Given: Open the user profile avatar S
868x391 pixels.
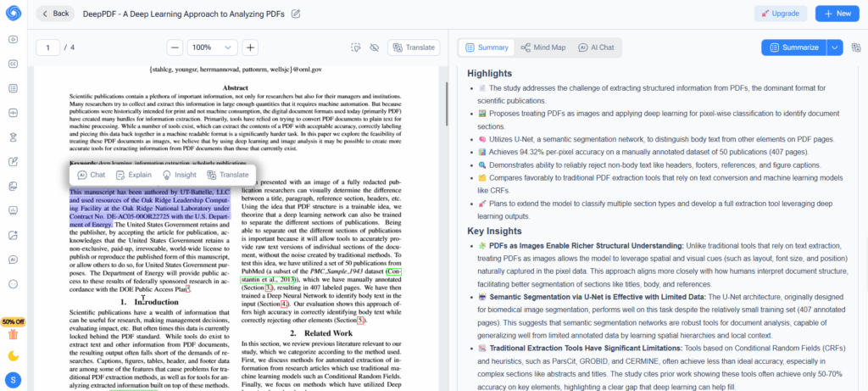Looking at the screenshot, I should pos(14,380).
